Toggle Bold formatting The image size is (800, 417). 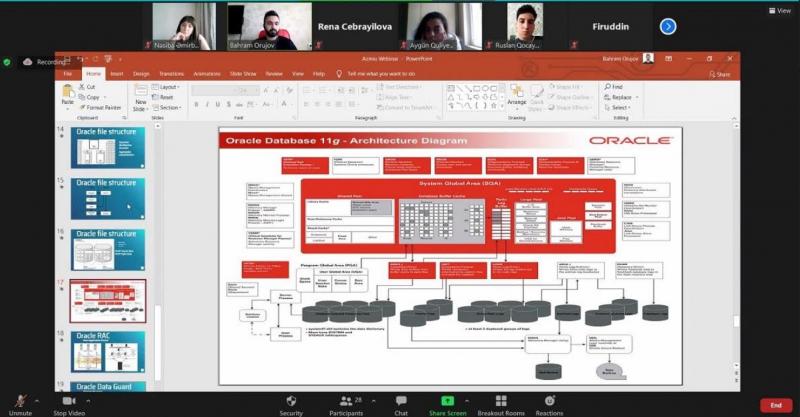pyautogui.click(x=196, y=105)
